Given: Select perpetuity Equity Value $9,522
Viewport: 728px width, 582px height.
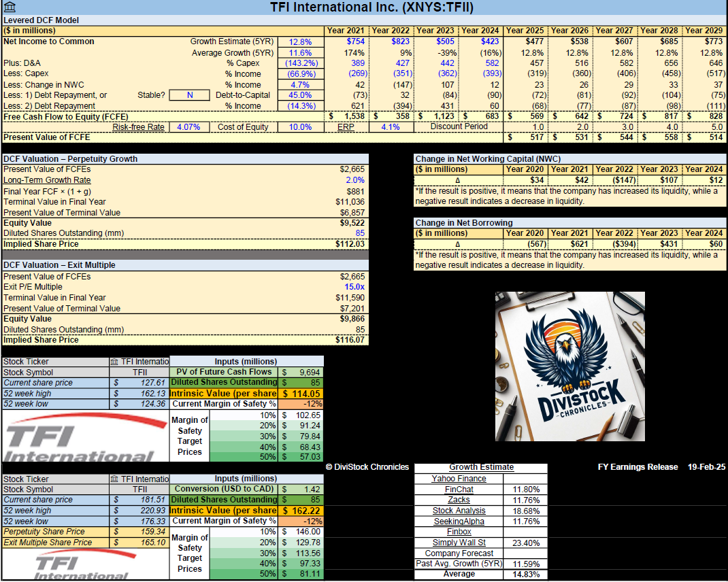Looking at the screenshot, I should pos(352,223).
